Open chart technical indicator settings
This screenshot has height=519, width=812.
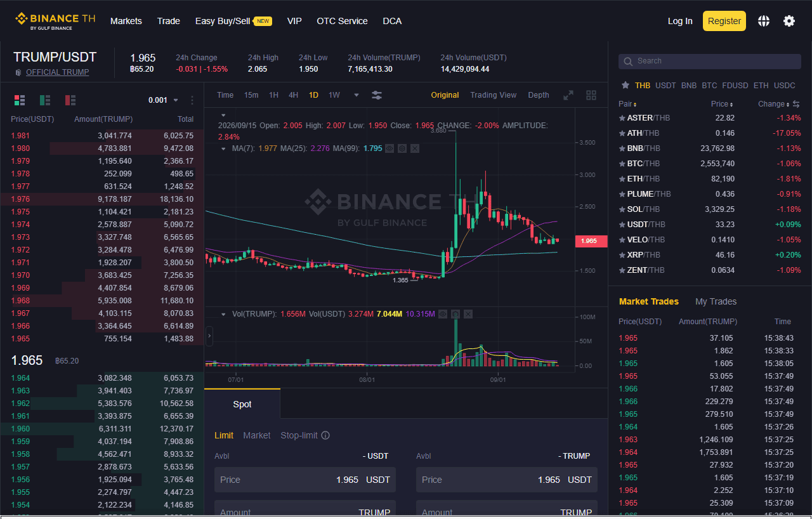point(377,95)
